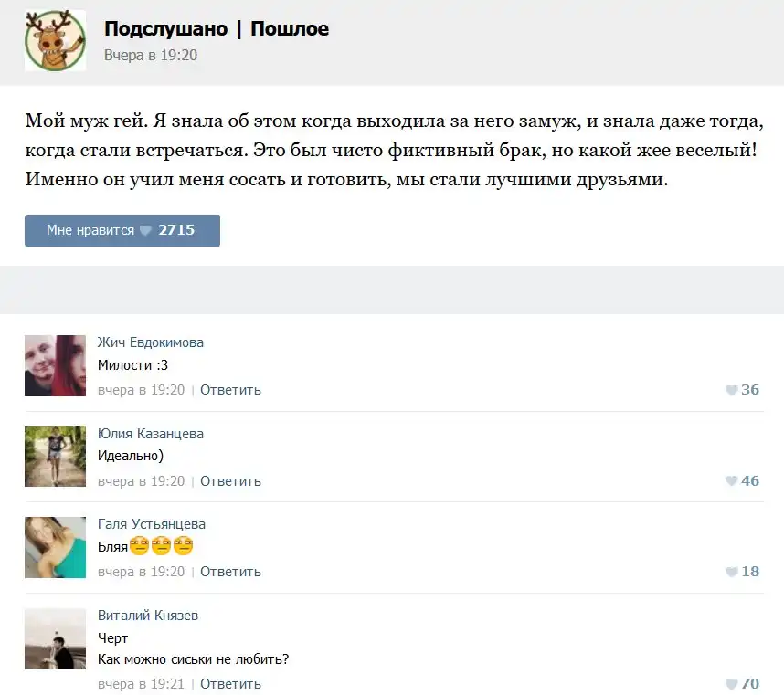
Task: Open the deer avatar of Подслушано group
Action: [55, 40]
